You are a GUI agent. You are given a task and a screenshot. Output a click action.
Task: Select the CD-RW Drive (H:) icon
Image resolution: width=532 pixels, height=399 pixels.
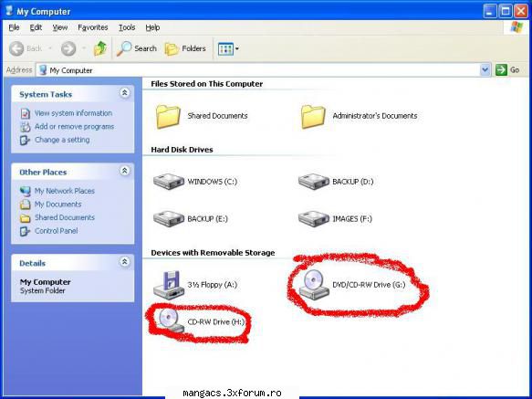pos(171,320)
